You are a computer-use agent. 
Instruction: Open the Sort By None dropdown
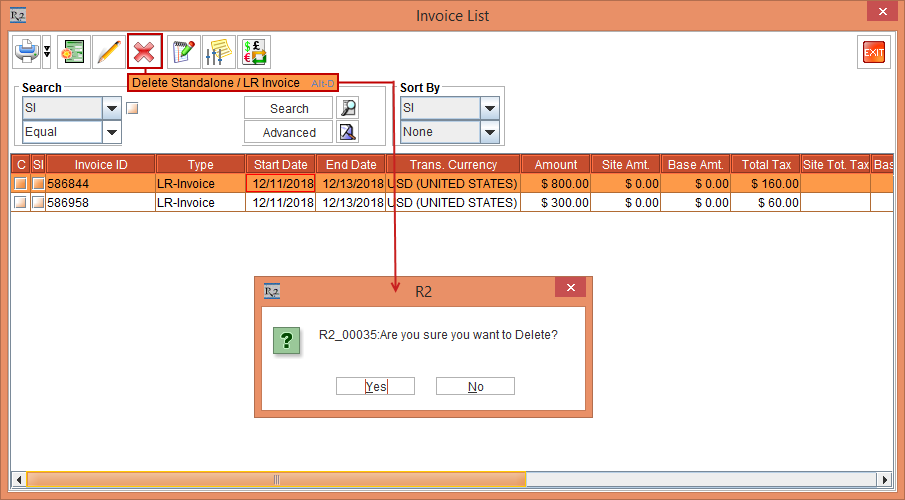coord(490,132)
